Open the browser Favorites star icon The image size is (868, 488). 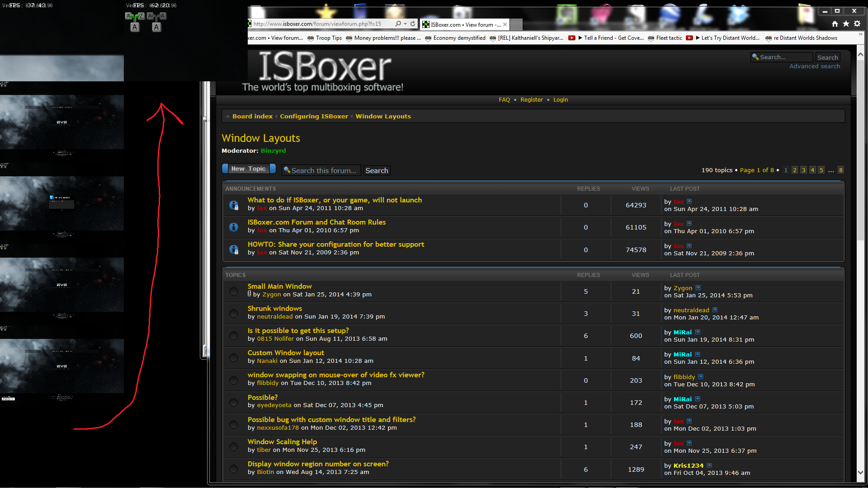point(846,23)
